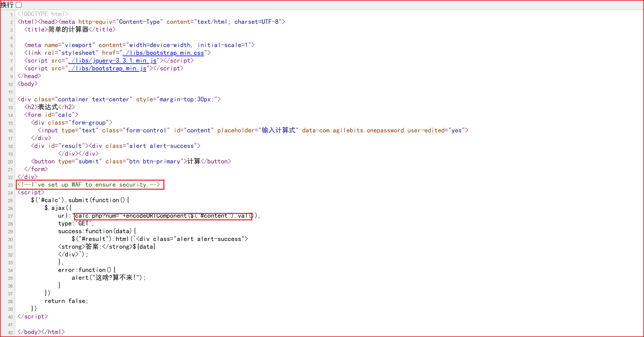The height and width of the screenshot is (337, 644).
Task: Click the closing </script> tag at line 40
Action: 33,316
